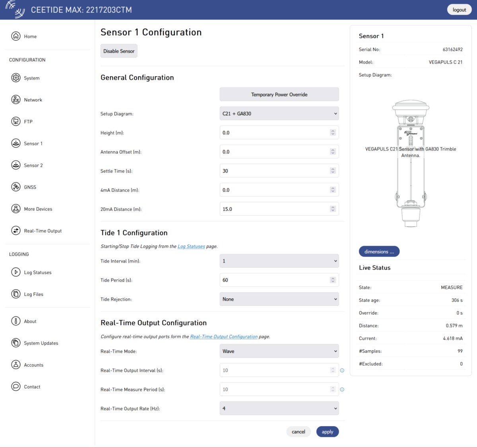This screenshot has height=448, width=477.
Task: Expand the Setup Diagram dropdown
Action: [279, 114]
